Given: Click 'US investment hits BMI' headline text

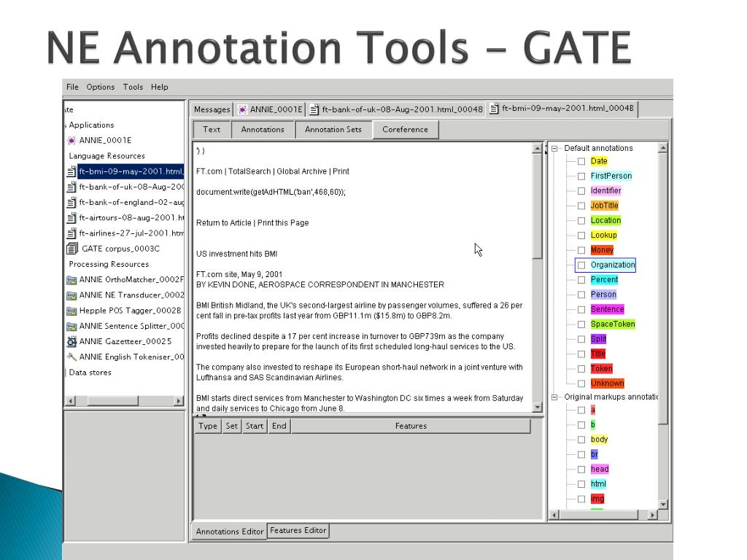Looking at the screenshot, I should click(x=237, y=254).
